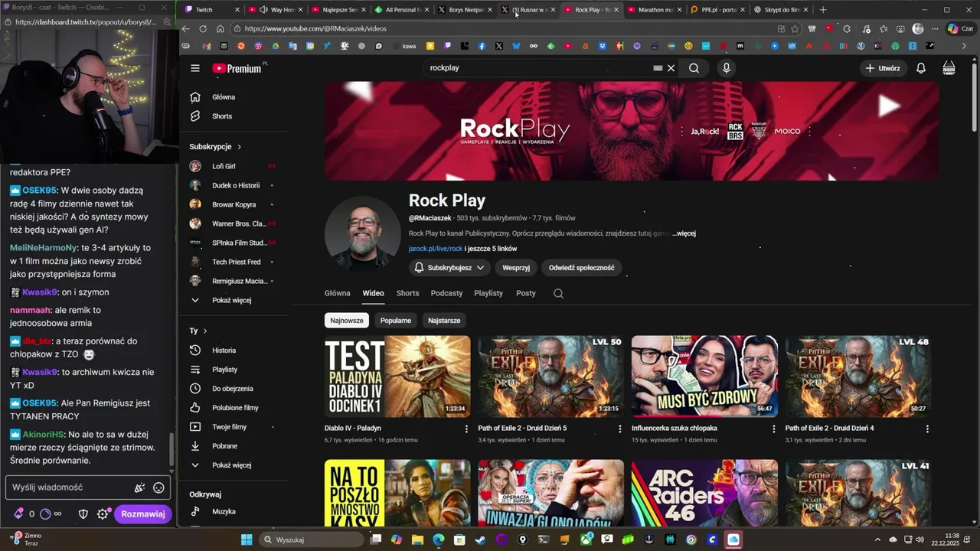Open Historia in the sidebar
This screenshot has width=980, height=551.
(x=224, y=350)
